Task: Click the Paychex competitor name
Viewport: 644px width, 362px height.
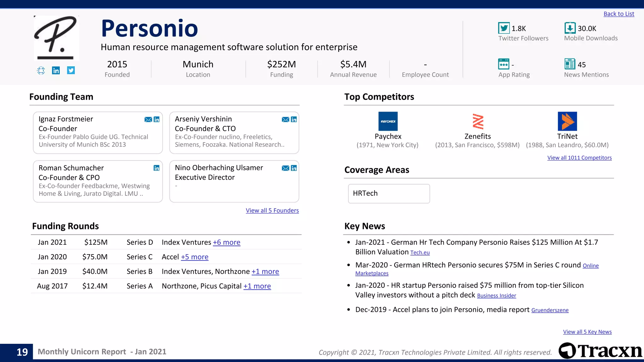Action: (388, 136)
